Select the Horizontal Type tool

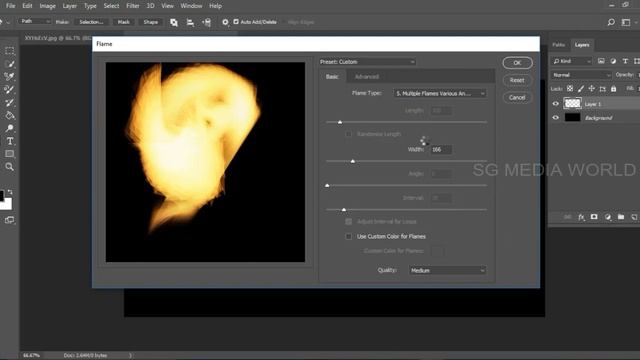pos(9,141)
